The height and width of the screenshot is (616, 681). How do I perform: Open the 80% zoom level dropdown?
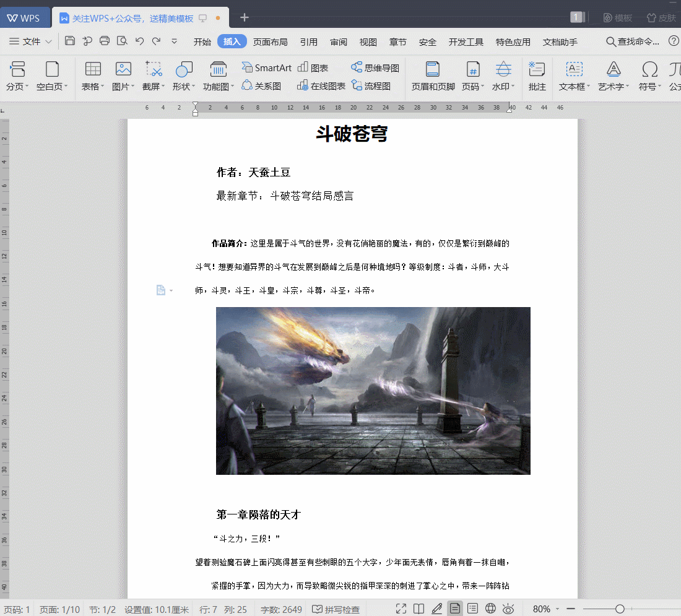(546, 609)
